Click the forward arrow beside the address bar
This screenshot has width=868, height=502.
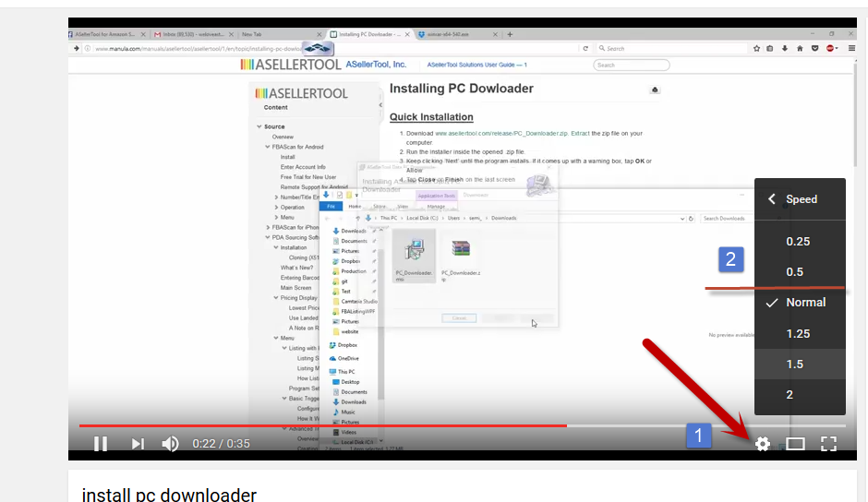(x=76, y=49)
